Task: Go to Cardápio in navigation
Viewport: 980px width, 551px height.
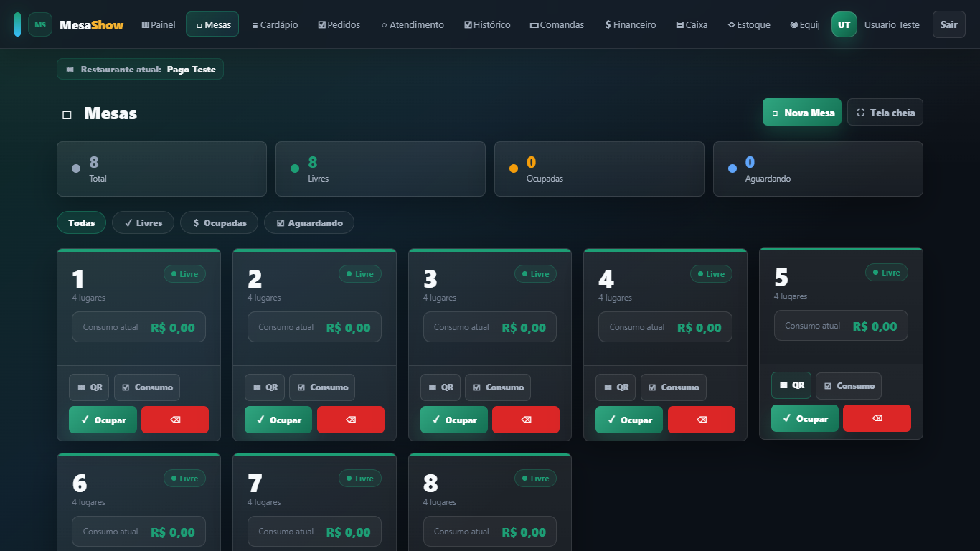Action: [x=275, y=24]
